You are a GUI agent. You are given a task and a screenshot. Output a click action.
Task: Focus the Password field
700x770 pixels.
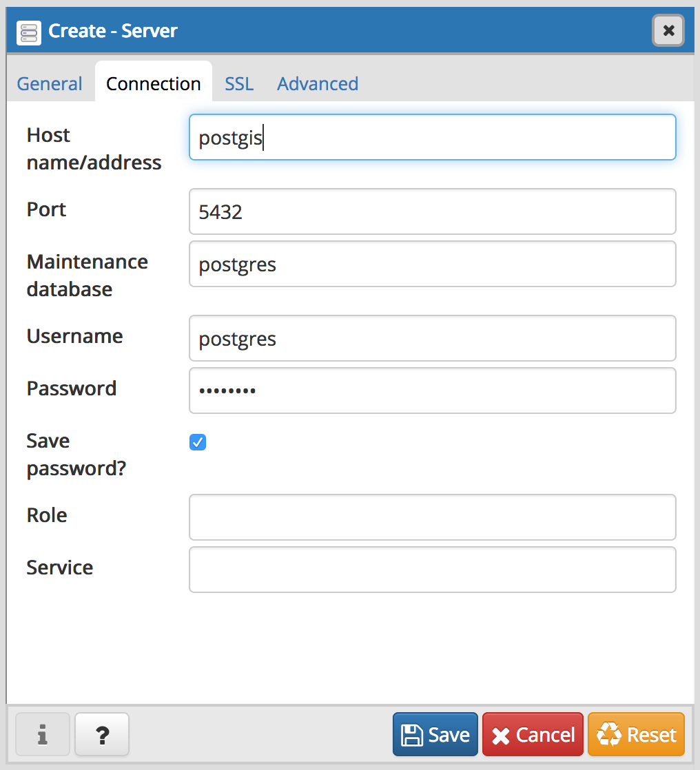click(x=432, y=391)
